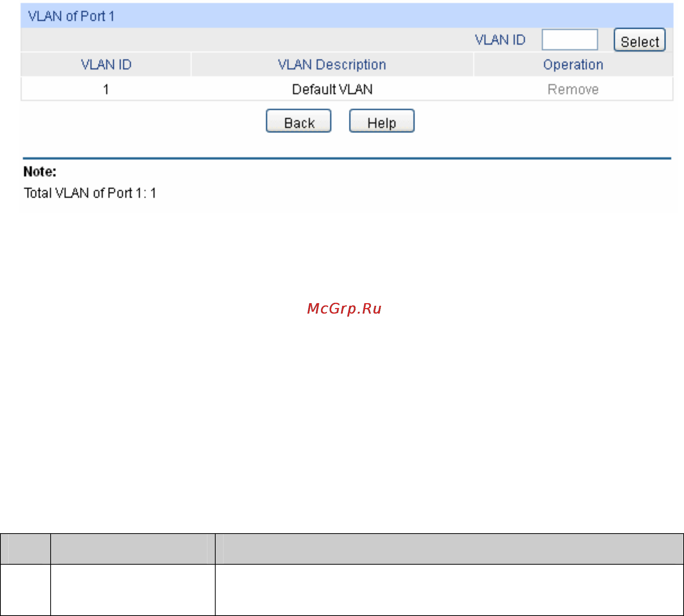This screenshot has width=684, height=616.
Task: Click the 'VLAN of Port 1' title
Action: point(71,16)
